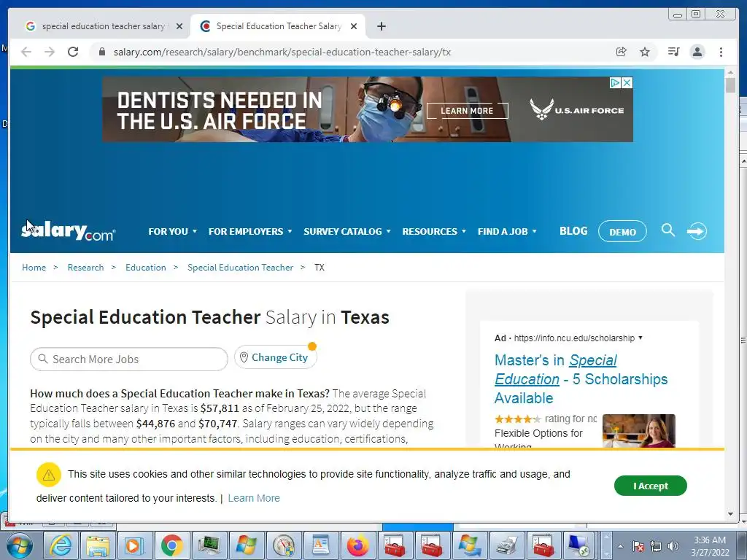Open site search magnifier icon
Image resolution: width=747 pixels, height=560 pixels.
[668, 230]
